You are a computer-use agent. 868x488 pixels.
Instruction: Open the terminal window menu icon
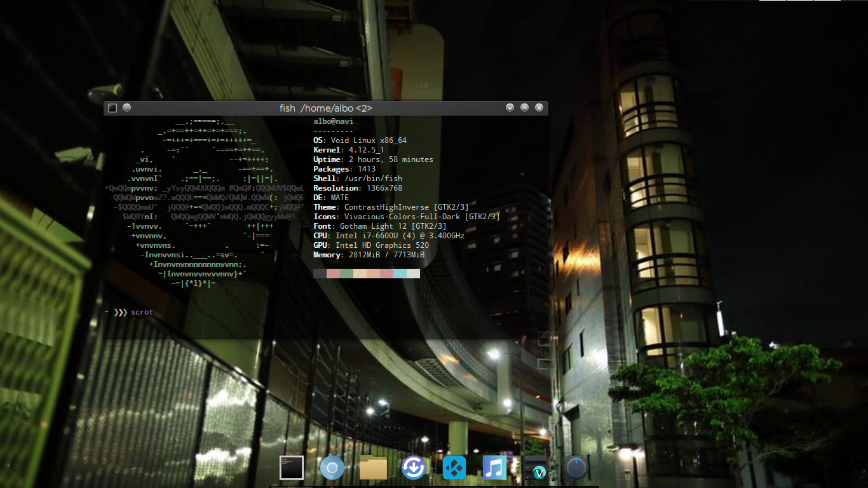click(112, 108)
